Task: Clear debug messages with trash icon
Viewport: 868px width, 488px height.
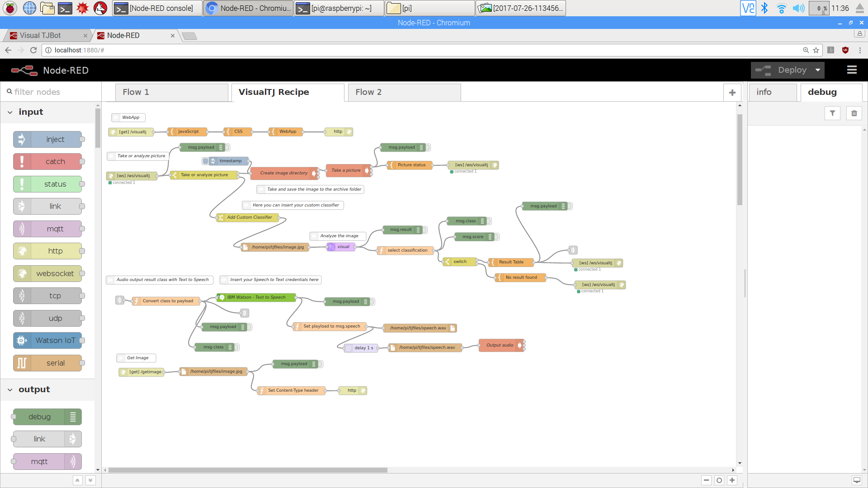Action: coord(854,113)
